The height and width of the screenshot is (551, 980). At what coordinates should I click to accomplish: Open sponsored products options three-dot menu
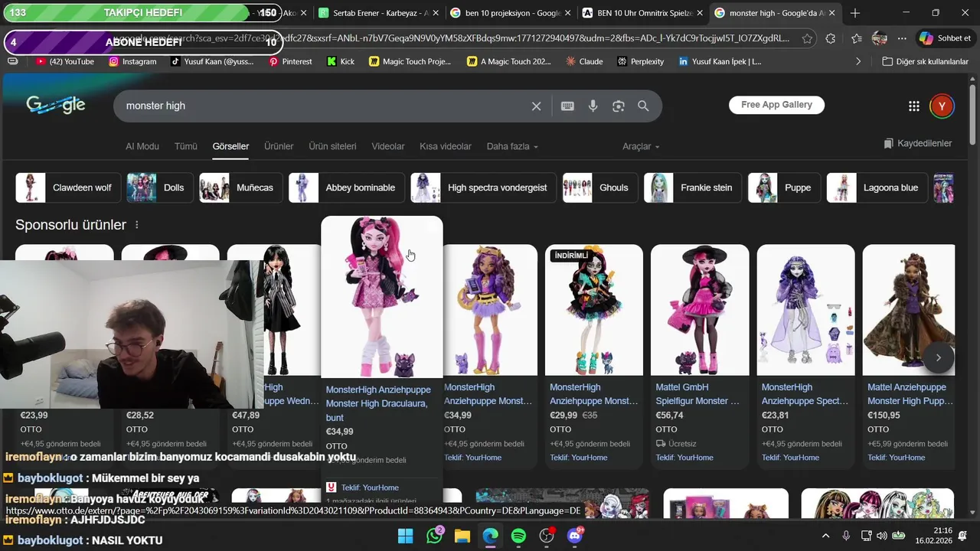point(137,225)
